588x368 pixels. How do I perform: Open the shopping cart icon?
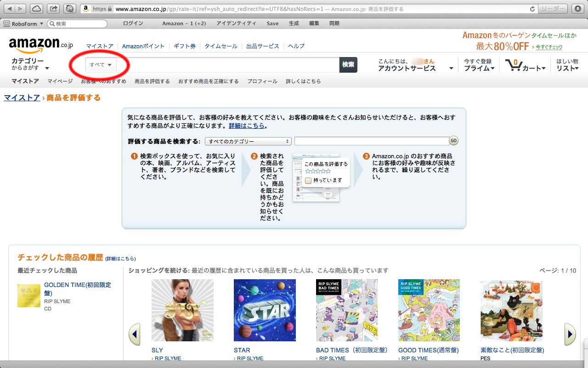[513, 65]
